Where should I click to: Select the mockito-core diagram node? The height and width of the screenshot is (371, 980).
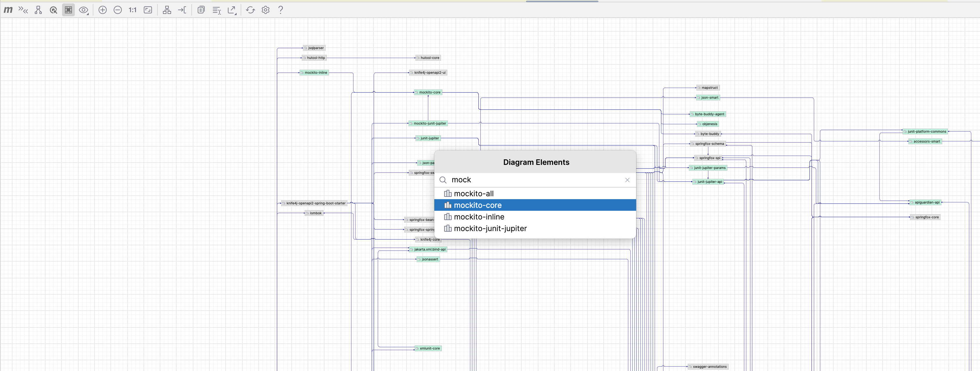428,92
